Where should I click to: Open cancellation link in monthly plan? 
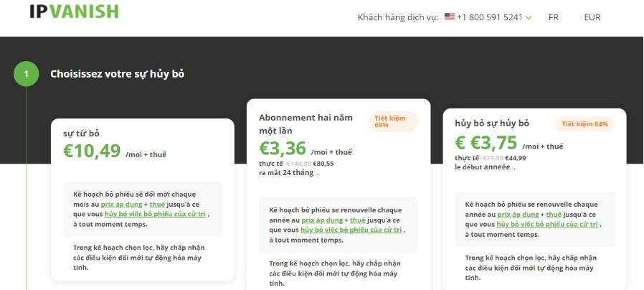[155, 214]
